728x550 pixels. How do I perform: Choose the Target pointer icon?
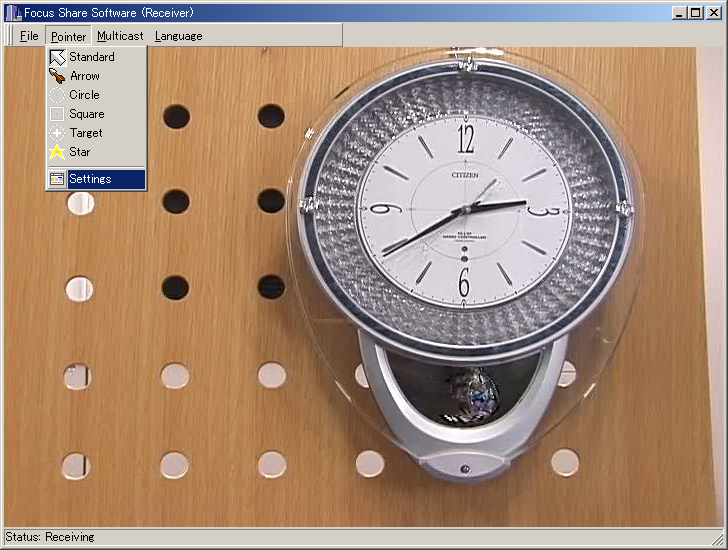(x=57, y=133)
